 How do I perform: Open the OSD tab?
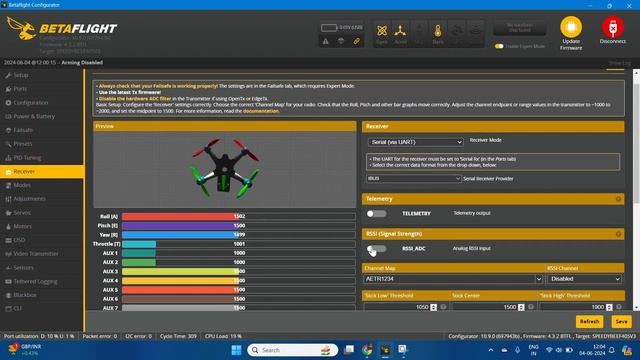pyautogui.click(x=42, y=240)
